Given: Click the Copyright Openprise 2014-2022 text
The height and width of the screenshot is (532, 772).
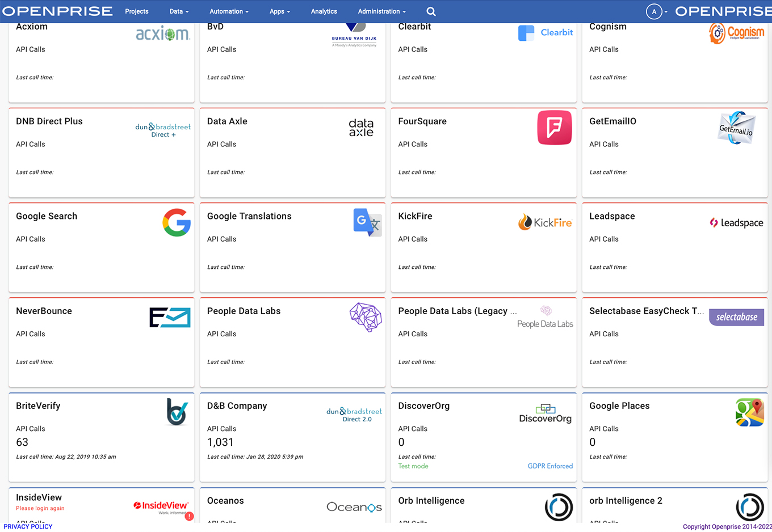Looking at the screenshot, I should pyautogui.click(x=727, y=527).
